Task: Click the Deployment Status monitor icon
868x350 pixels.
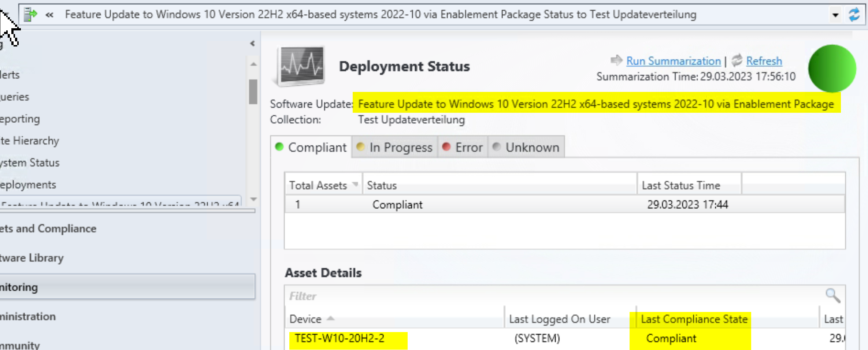Action: pyautogui.click(x=301, y=66)
